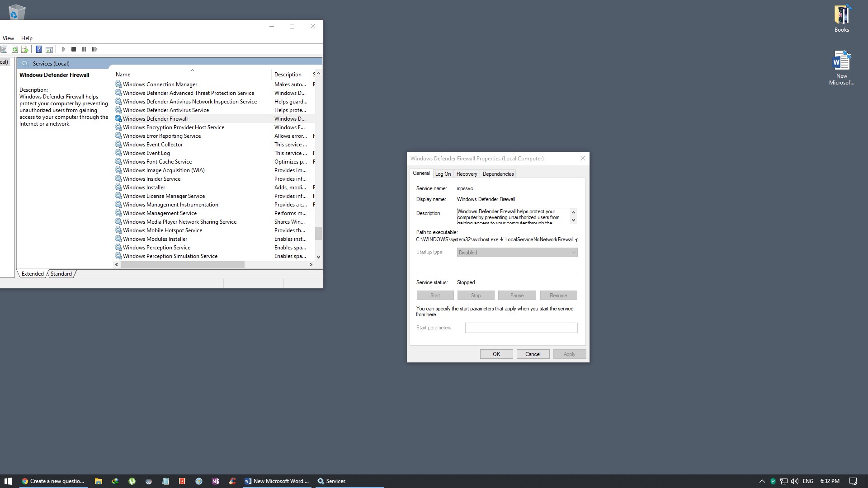Sort by the Description column header
The image size is (868, 488).
tap(290, 75)
